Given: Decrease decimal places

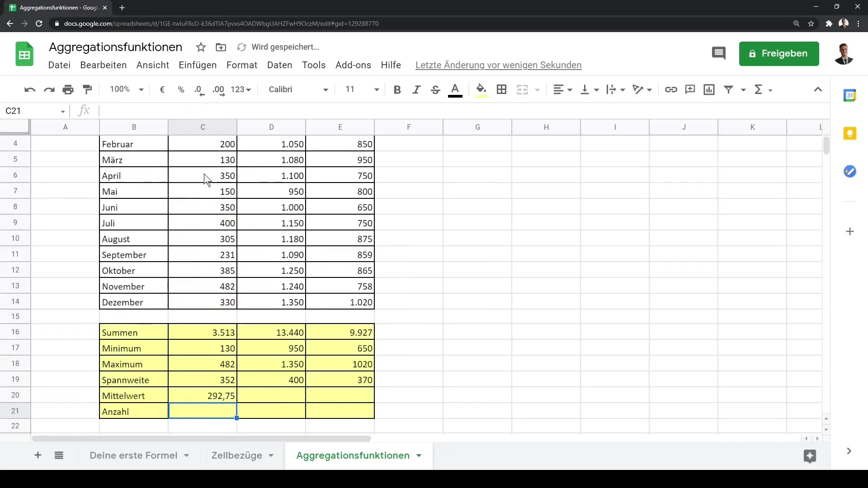Looking at the screenshot, I should click(199, 89).
